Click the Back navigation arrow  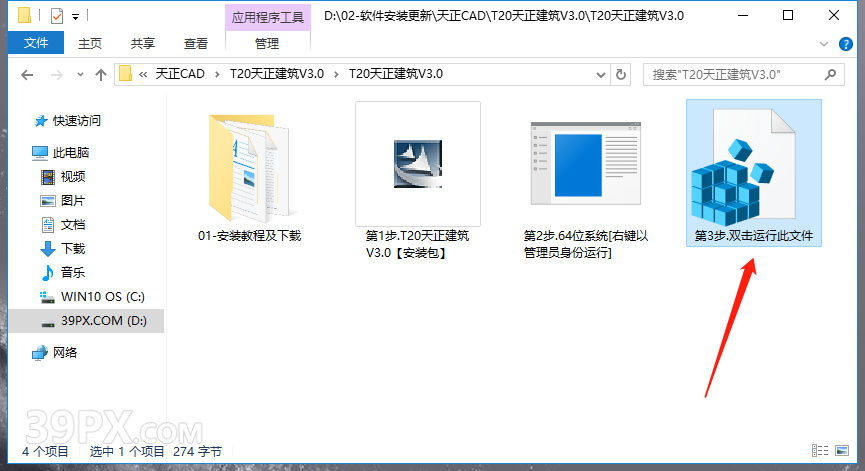click(x=27, y=75)
